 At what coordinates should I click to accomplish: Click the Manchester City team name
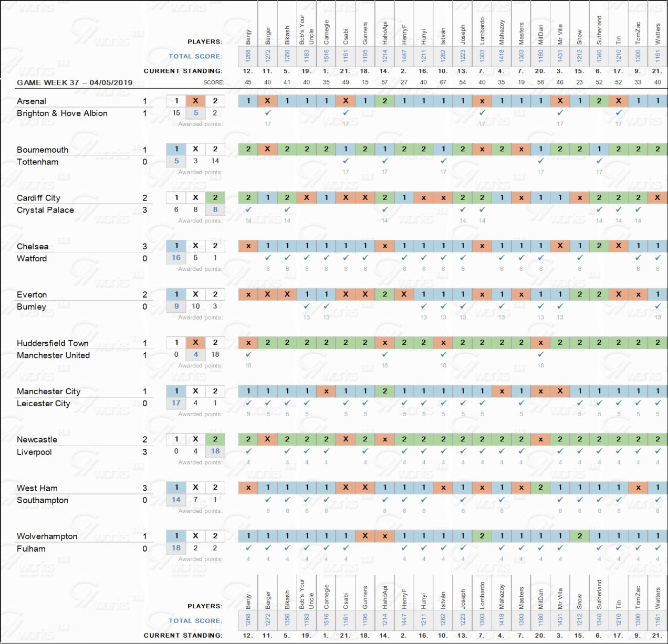[49, 391]
